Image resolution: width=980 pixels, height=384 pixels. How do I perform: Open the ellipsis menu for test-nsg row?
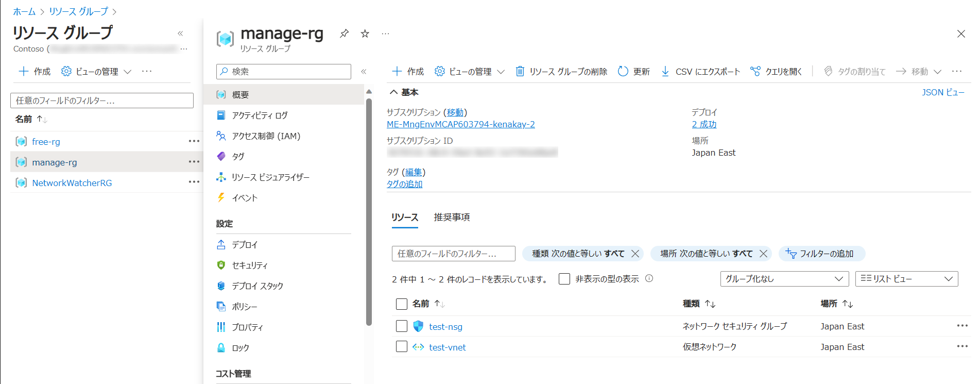[962, 326]
